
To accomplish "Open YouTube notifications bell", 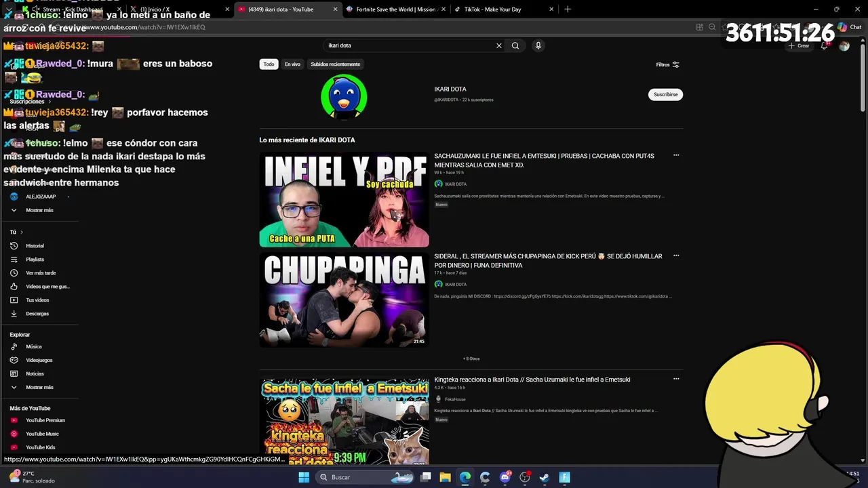I will pos(824,45).
